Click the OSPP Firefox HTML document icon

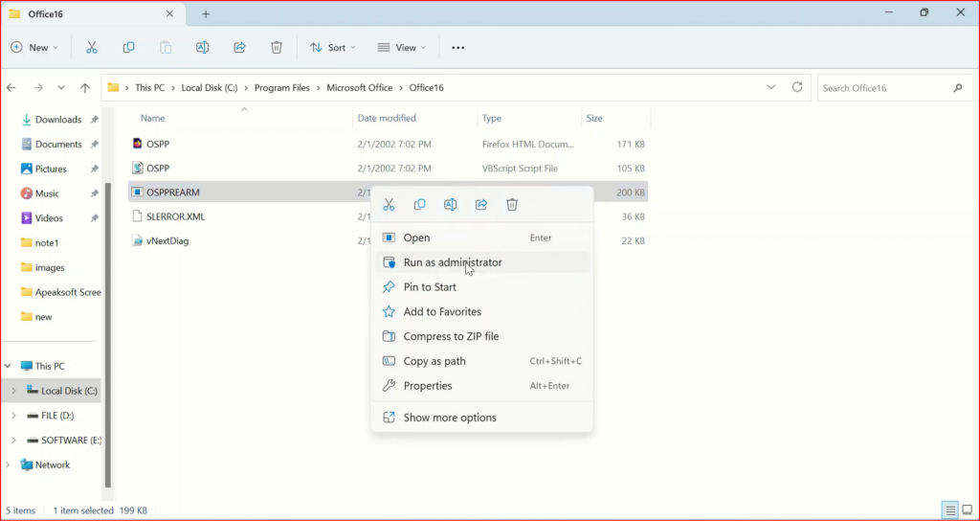coord(138,144)
